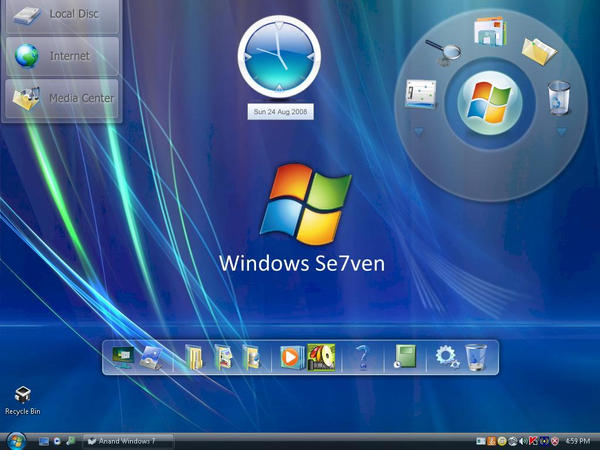Open the pictures folder icon in the bottom dock
Screen dimensions: 600x450
223,357
